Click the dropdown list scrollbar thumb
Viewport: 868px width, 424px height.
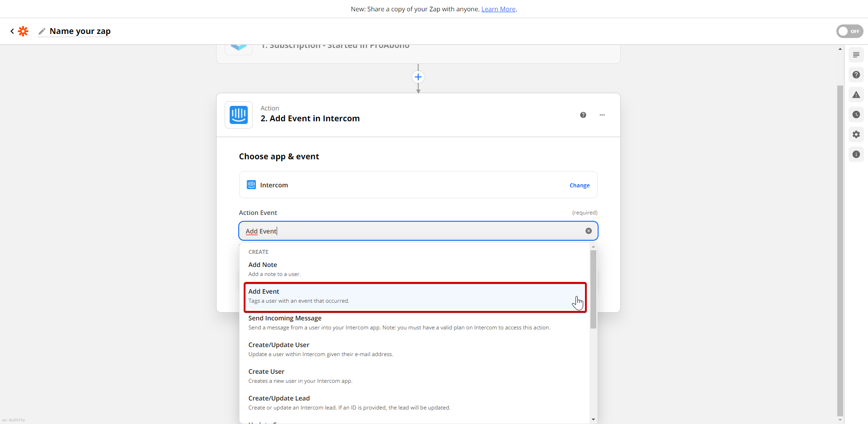pyautogui.click(x=593, y=289)
